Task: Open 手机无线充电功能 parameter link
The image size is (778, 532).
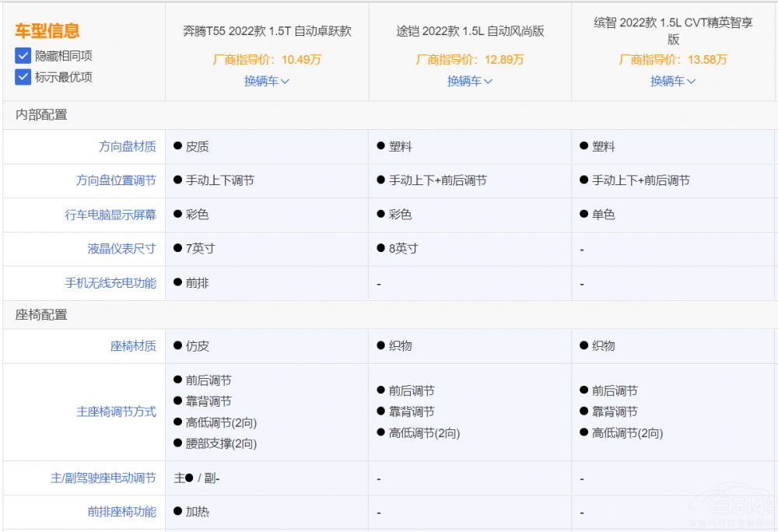Action: (110, 283)
